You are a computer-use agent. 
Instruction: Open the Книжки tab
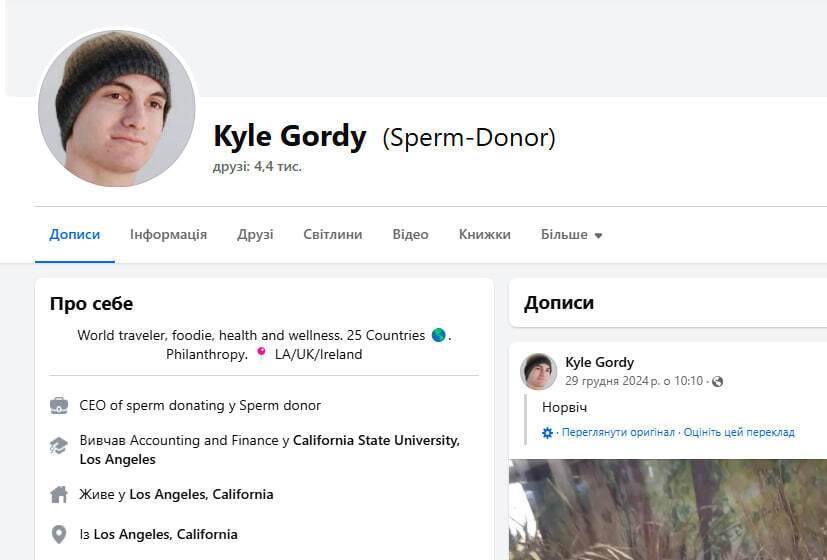[485, 235]
